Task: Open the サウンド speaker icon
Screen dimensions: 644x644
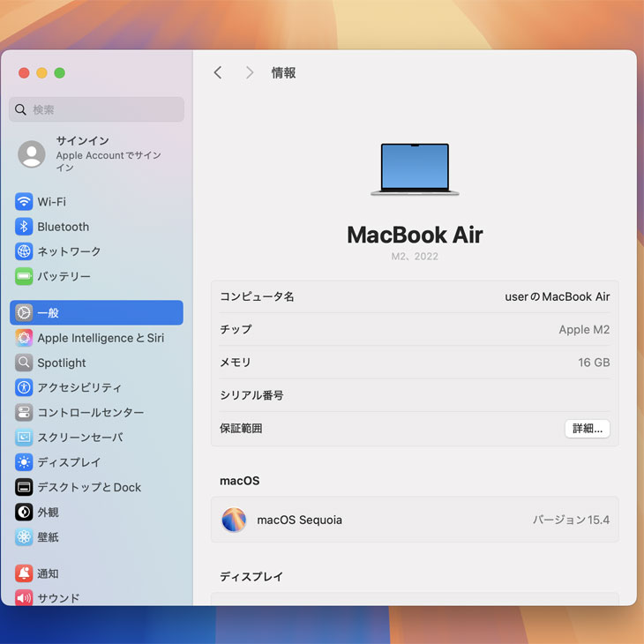Action: [x=24, y=597]
